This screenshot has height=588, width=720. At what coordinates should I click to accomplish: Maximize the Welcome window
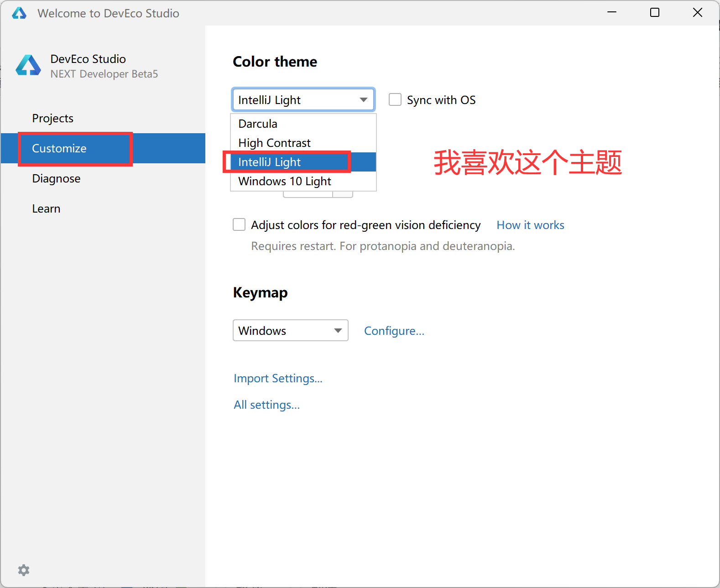655,12
